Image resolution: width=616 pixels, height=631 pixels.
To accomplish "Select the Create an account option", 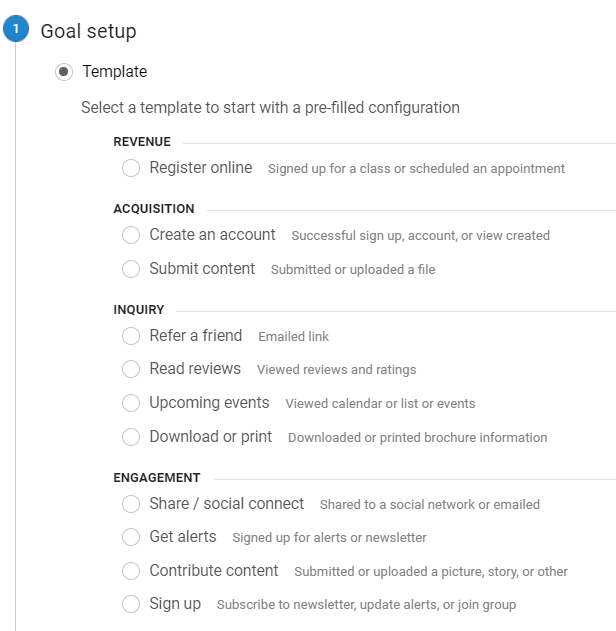I will pos(131,235).
